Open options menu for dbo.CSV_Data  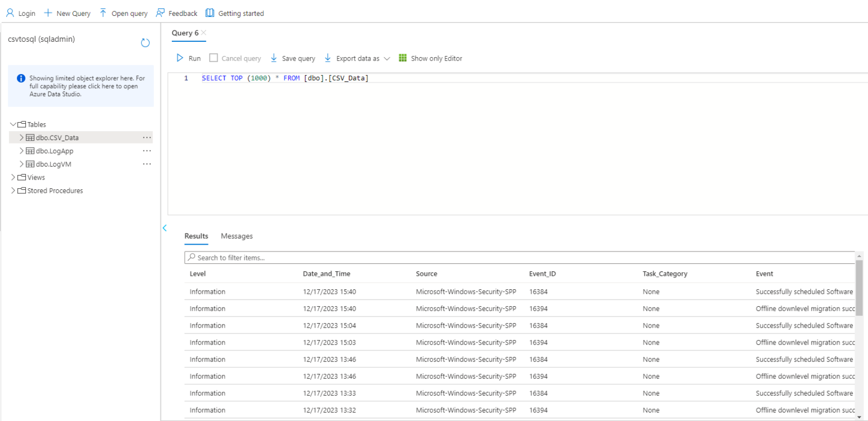(x=146, y=137)
